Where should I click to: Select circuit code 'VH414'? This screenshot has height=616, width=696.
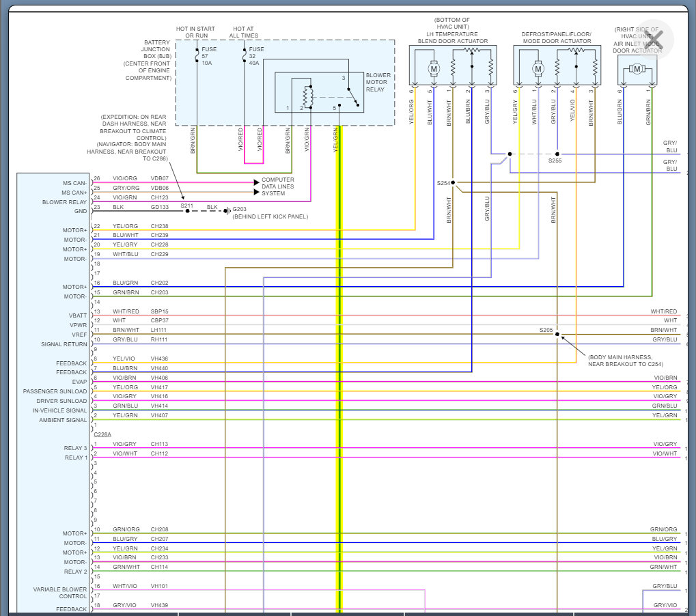click(x=159, y=406)
